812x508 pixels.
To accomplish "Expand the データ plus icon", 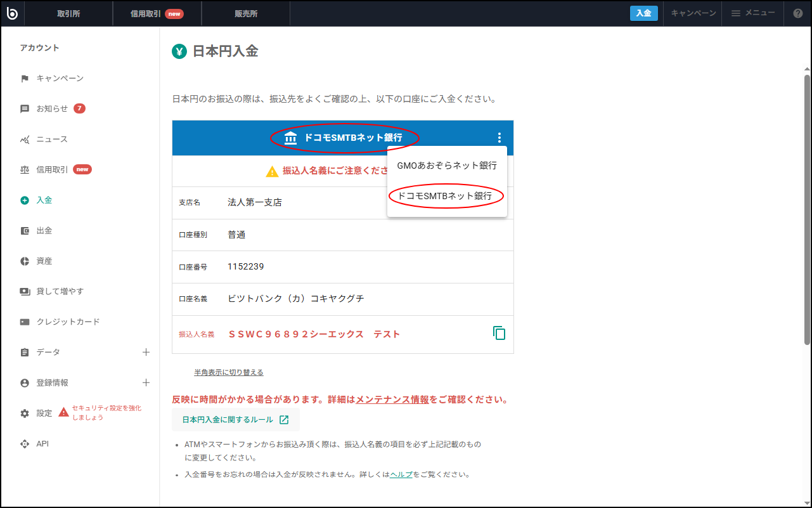I will [146, 352].
